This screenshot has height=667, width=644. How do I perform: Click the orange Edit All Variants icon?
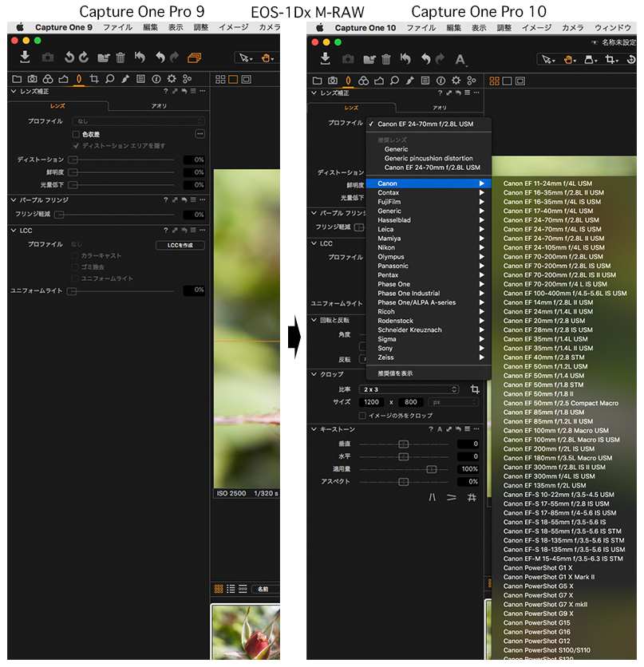coord(195,57)
